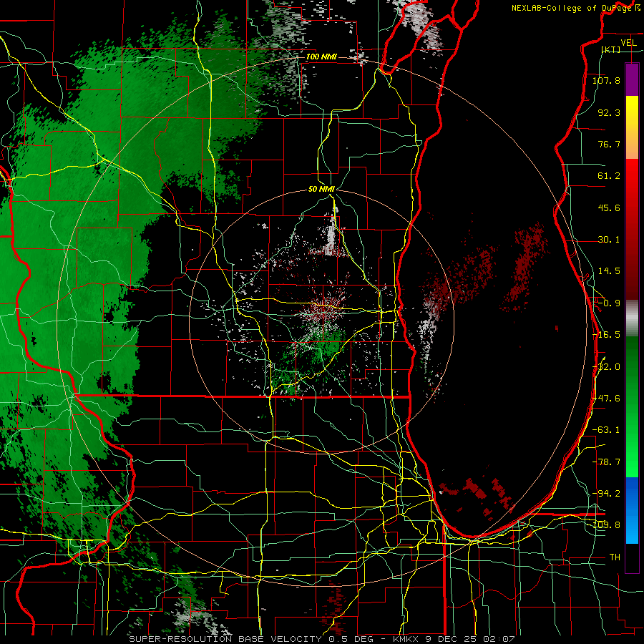Click the Super-Resolution Base Velocity caption text
644x644 pixels.
coord(321,639)
